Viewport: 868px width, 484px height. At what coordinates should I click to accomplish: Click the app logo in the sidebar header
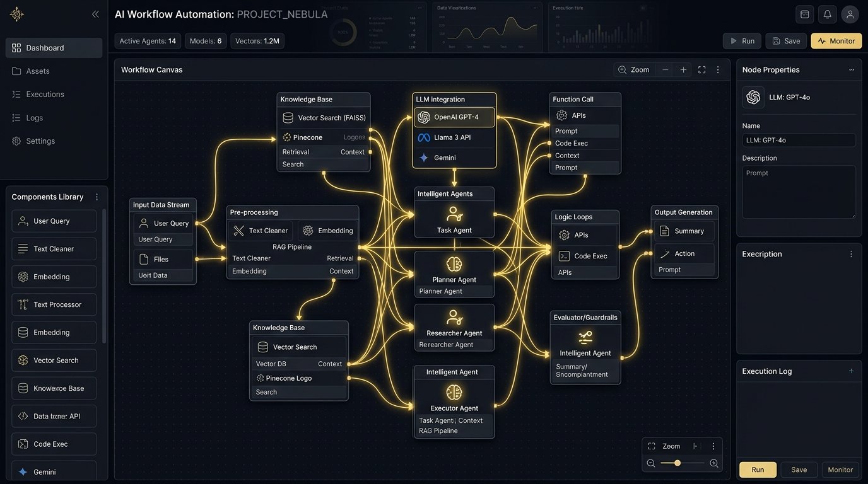tap(17, 14)
